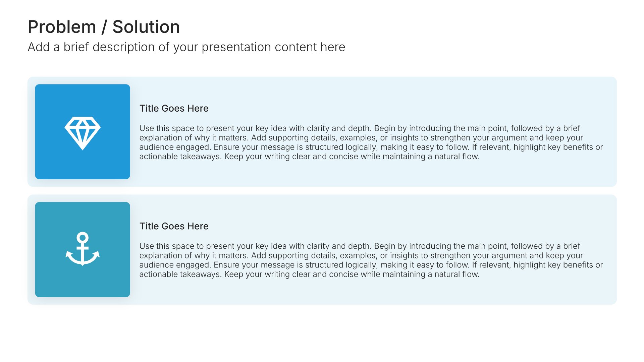The image size is (644, 362).
Task: Select the teal square tile behind the anchor
Action: tap(83, 249)
